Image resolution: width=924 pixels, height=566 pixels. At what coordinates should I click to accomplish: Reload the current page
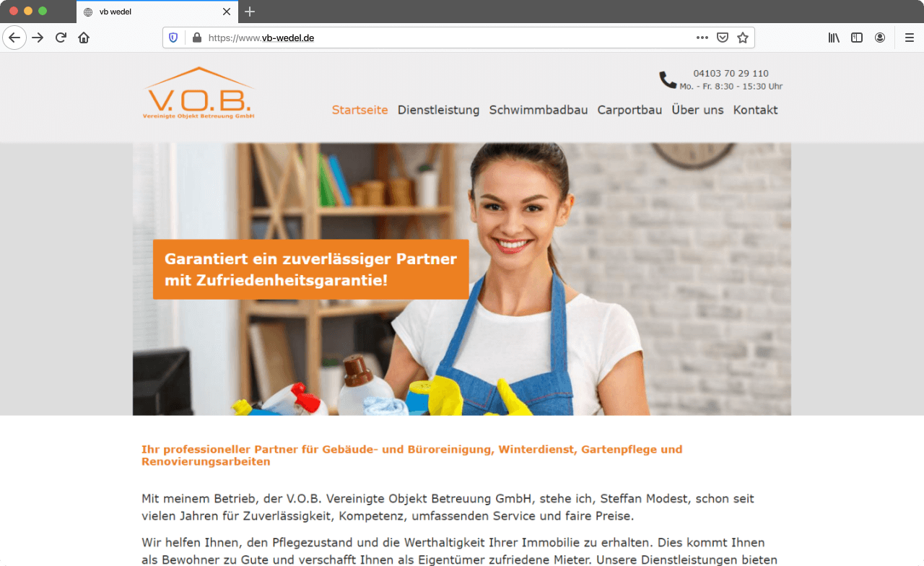61,38
